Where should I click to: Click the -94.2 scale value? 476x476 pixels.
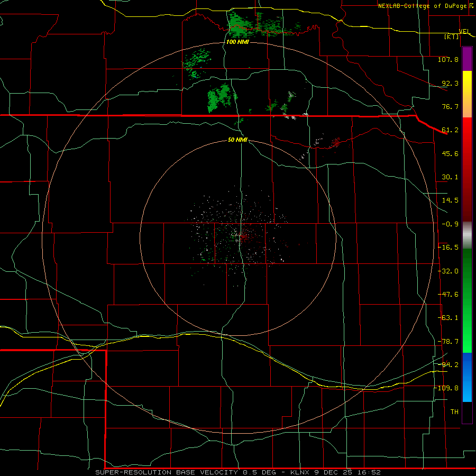pos(448,365)
